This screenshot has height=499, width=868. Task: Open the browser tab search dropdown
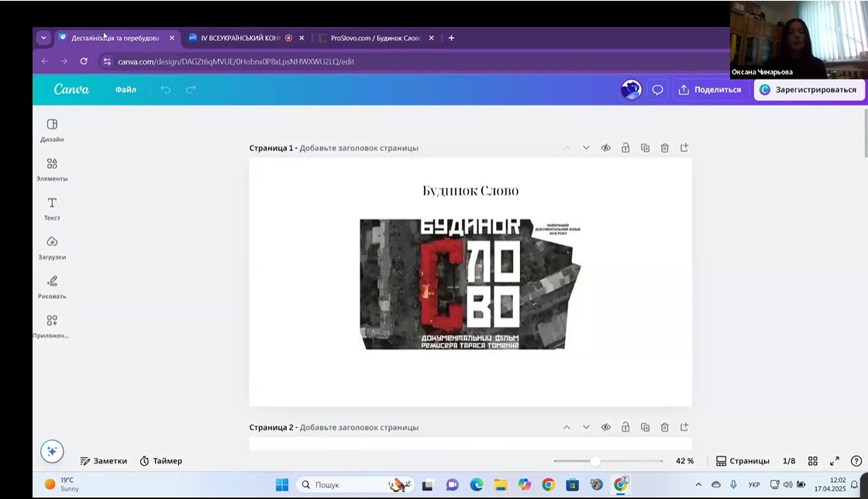43,38
